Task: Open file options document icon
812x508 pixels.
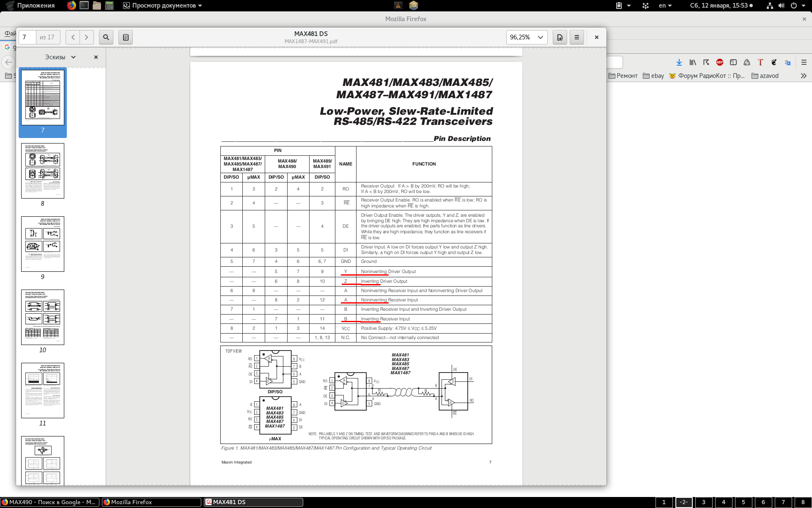Action: pos(560,37)
